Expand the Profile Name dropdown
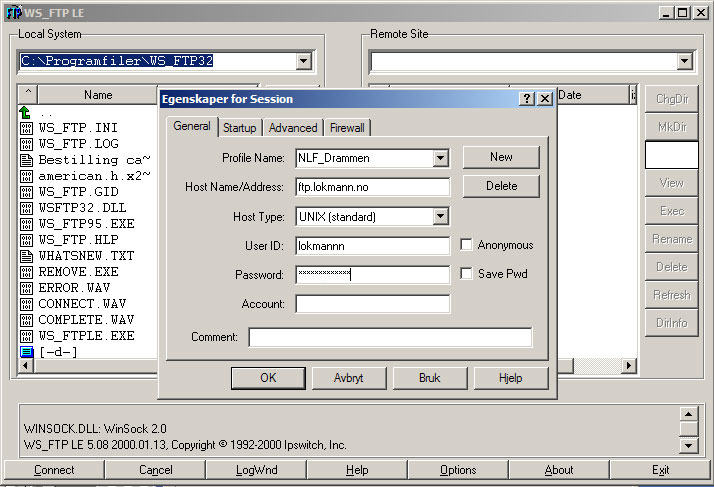Image resolution: width=714 pixels, height=487 pixels. (x=441, y=158)
